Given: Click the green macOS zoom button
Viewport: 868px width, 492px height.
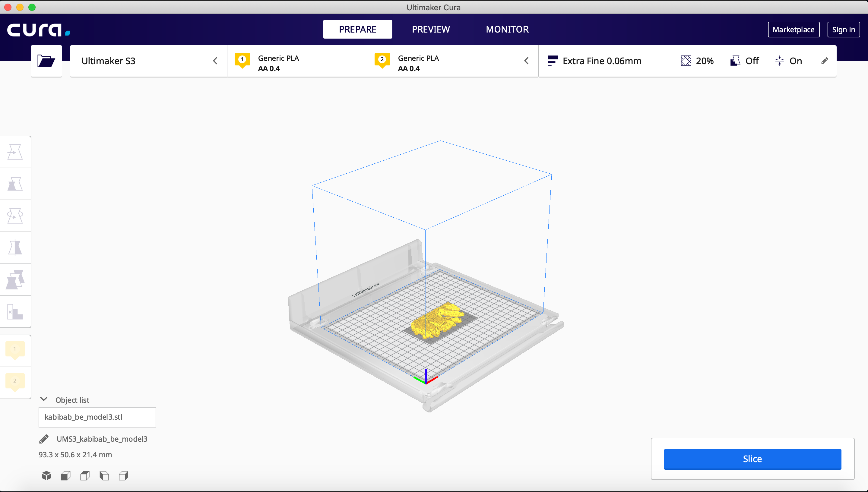Looking at the screenshot, I should [32, 7].
